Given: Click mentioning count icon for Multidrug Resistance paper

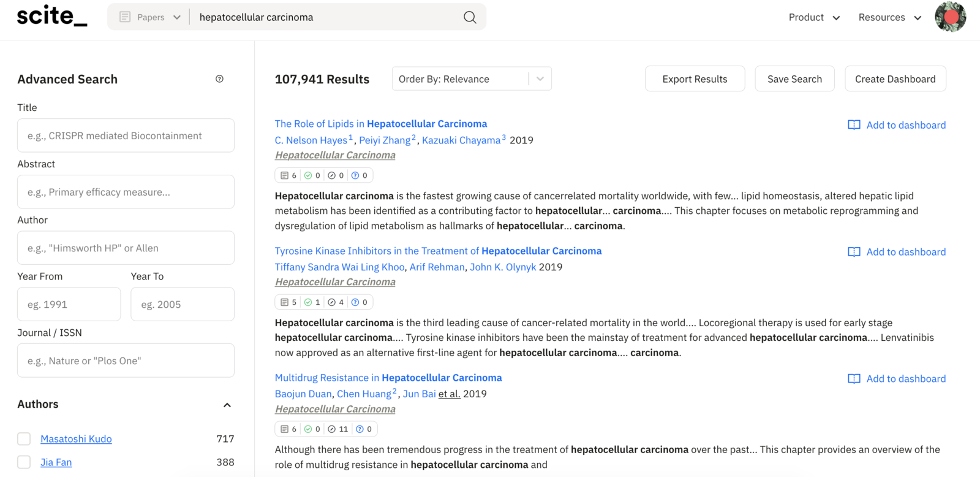Looking at the screenshot, I should click(x=360, y=429).
